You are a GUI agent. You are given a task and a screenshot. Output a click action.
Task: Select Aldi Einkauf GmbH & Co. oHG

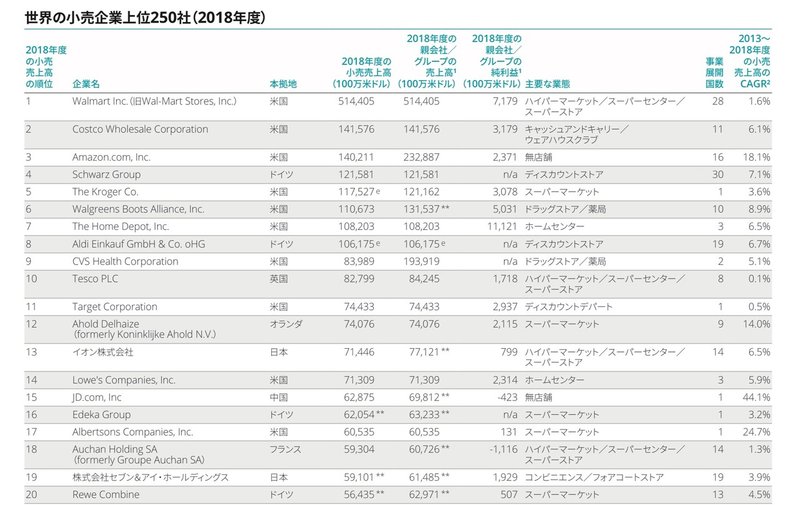pos(138,244)
